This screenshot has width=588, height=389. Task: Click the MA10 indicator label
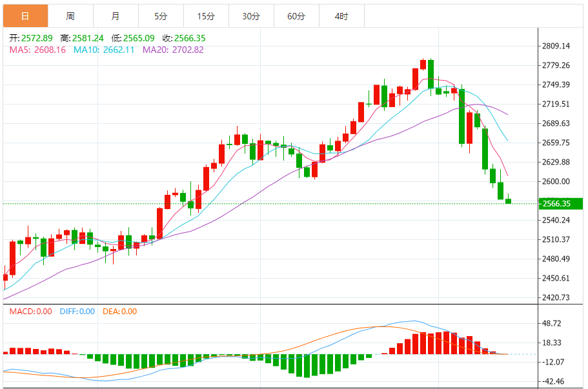coord(104,50)
